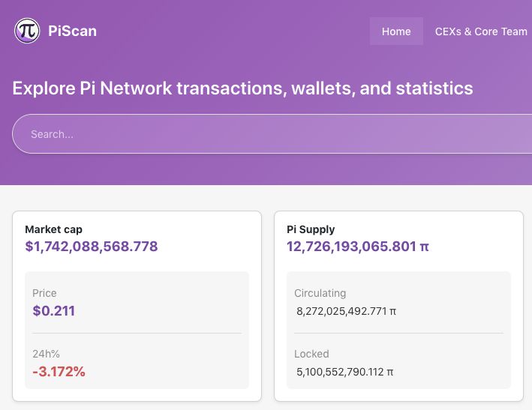
Task: Open the Home navigation tab
Action: click(x=396, y=31)
